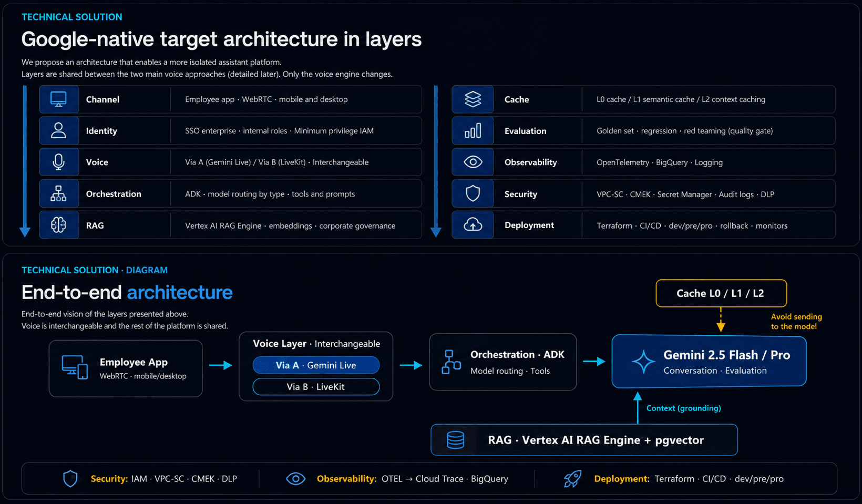Click the "End-to-end architecture" heading
Viewport: 862px width, 504px height.
click(127, 292)
